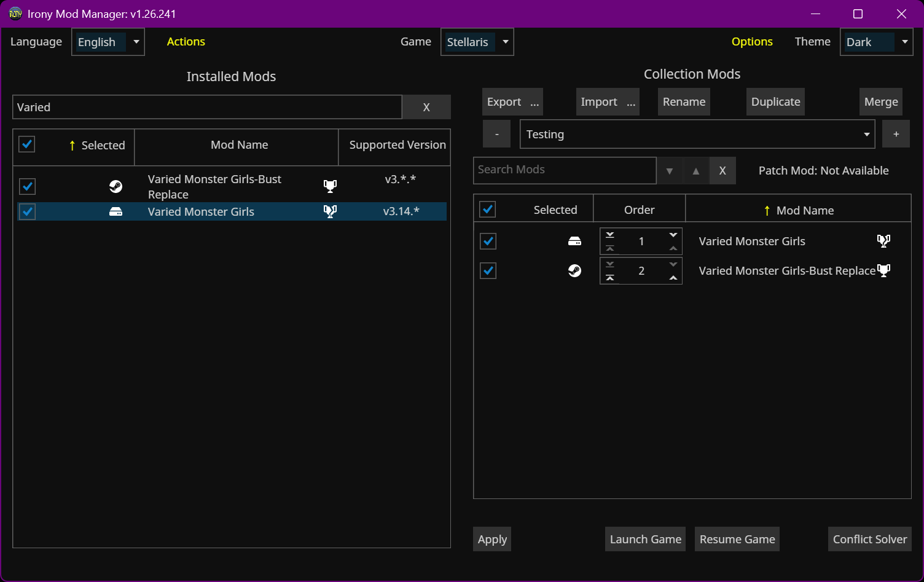The height and width of the screenshot is (582, 924).
Task: Toggle select-all checkbox in Installed Mods header
Action: coord(27,144)
